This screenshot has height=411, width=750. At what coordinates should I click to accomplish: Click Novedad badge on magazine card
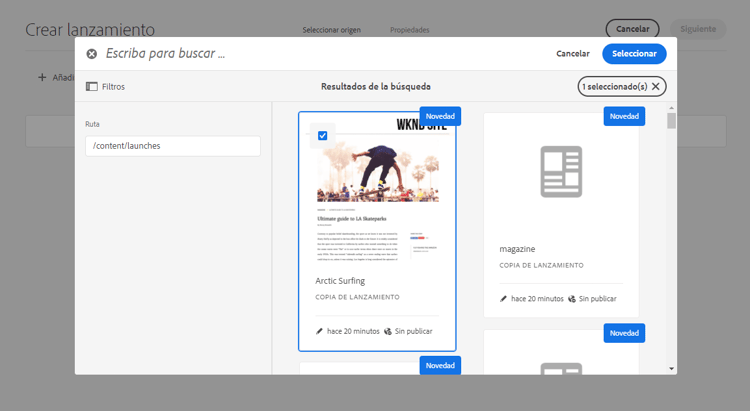624,116
